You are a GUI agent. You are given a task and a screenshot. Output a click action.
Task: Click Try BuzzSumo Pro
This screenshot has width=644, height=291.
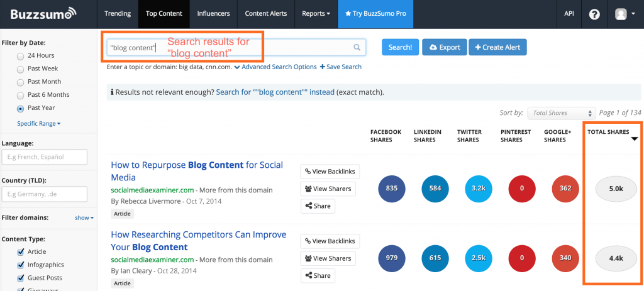click(376, 14)
